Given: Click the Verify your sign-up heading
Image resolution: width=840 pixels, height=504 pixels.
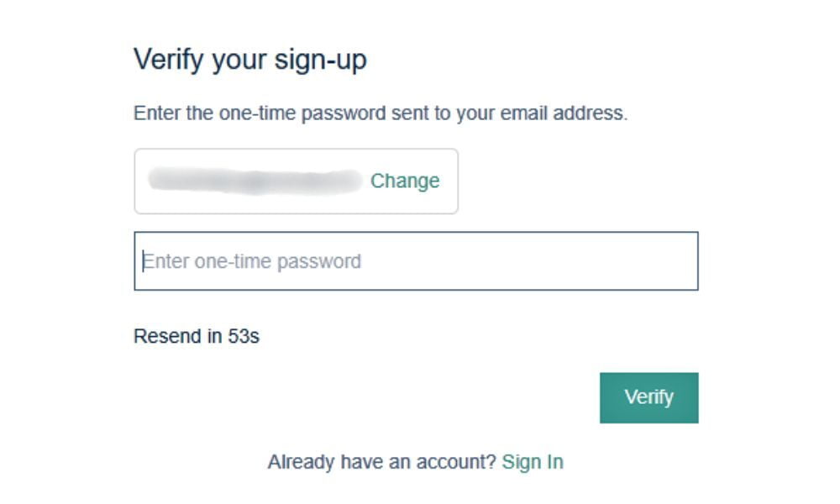Looking at the screenshot, I should [x=250, y=60].
